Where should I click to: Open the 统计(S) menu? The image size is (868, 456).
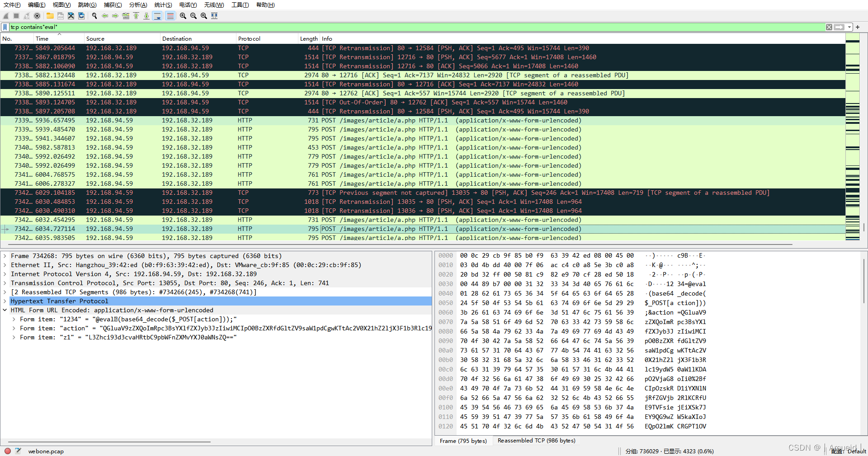(163, 5)
